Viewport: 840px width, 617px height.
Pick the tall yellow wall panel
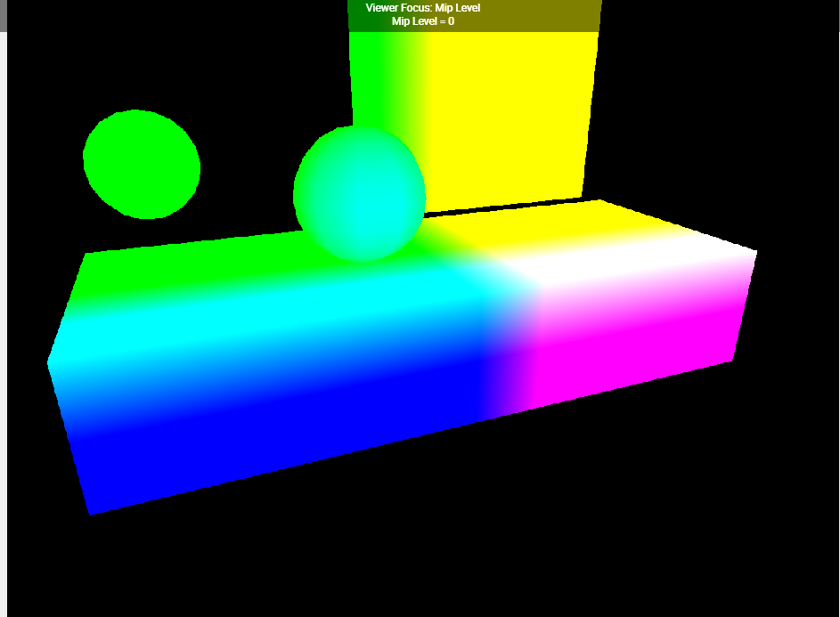[474, 107]
